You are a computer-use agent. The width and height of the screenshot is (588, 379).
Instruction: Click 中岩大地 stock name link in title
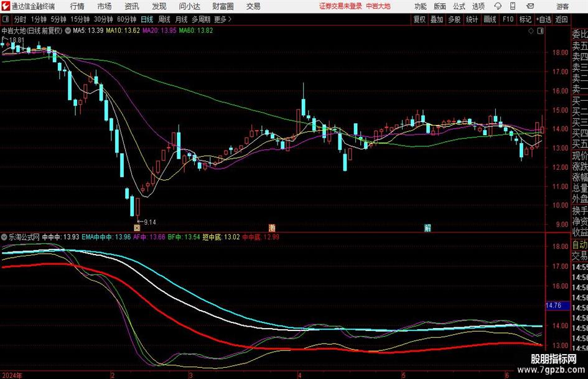(x=378, y=6)
